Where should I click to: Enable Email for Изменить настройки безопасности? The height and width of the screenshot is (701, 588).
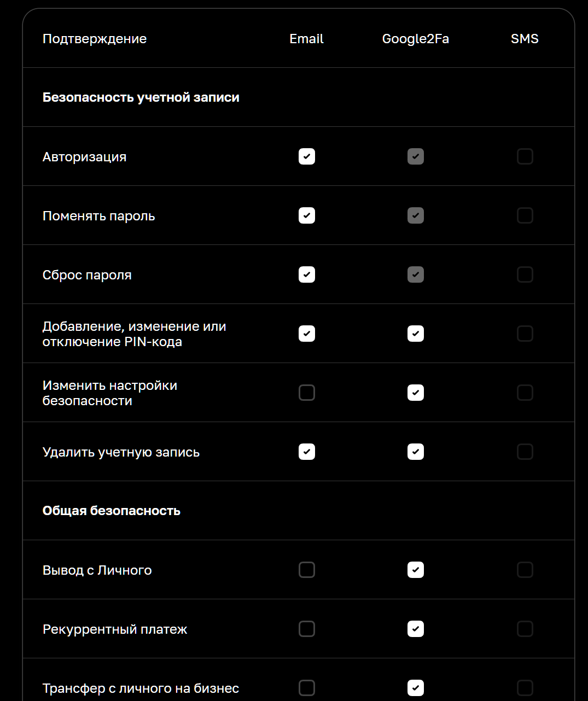click(307, 393)
